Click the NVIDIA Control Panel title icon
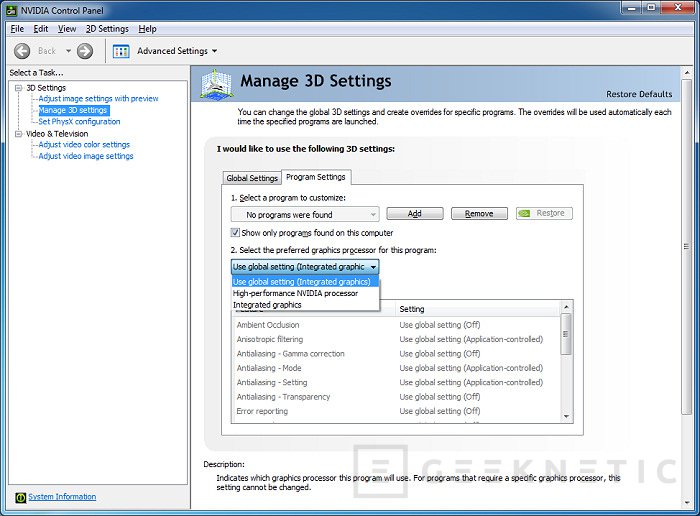 point(12,10)
